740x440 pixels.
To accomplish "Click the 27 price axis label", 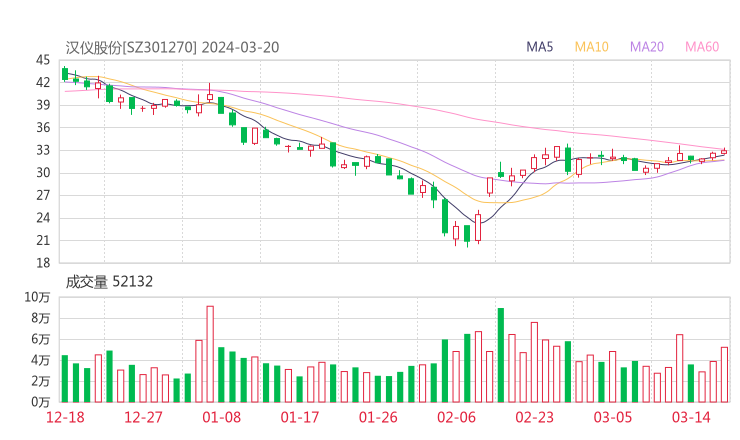I will point(43,195).
